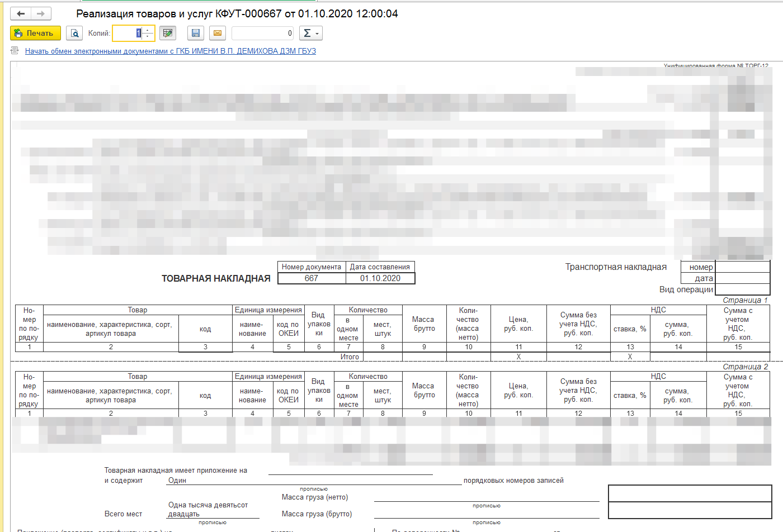Click the Итого cell on page 1
783x532 pixels.
[350, 357]
